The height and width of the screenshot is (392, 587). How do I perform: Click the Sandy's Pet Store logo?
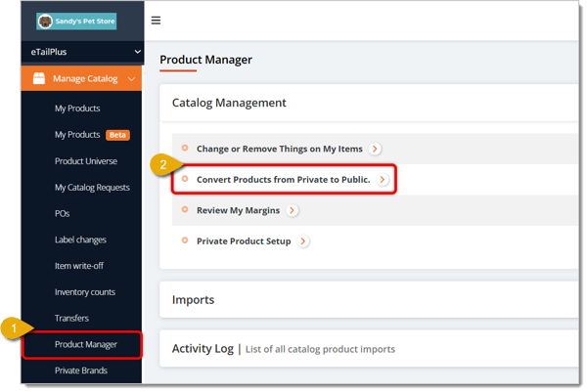click(76, 22)
